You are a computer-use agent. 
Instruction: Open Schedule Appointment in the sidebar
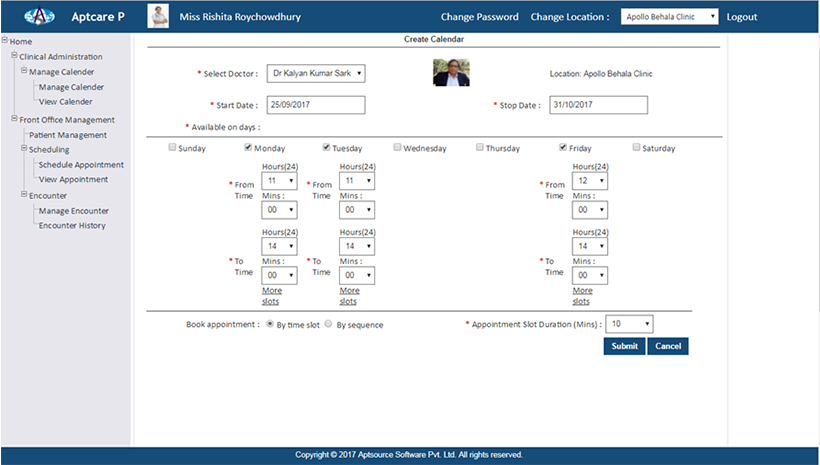point(81,165)
